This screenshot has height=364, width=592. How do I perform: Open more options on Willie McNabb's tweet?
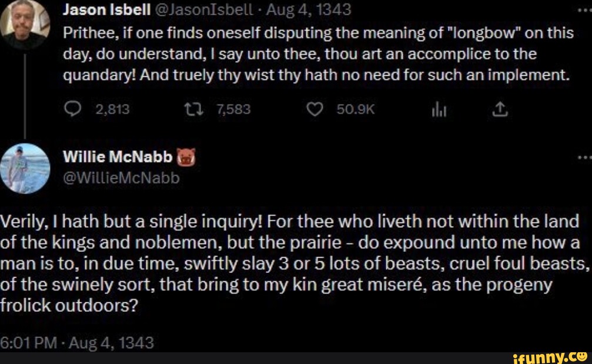tap(584, 157)
